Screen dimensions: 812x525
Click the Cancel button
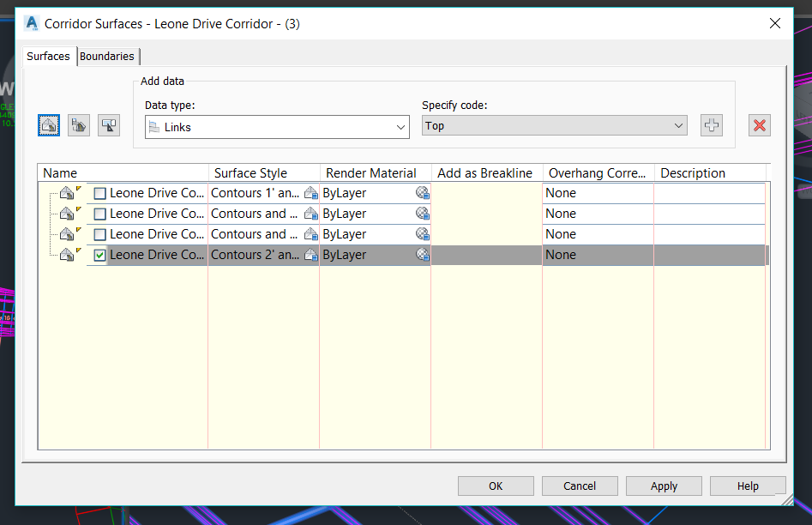click(580, 486)
